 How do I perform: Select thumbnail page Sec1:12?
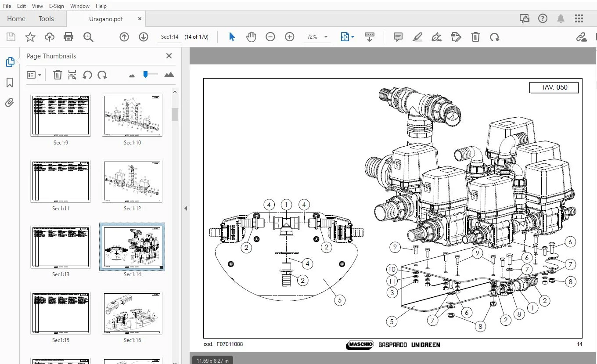click(x=132, y=181)
